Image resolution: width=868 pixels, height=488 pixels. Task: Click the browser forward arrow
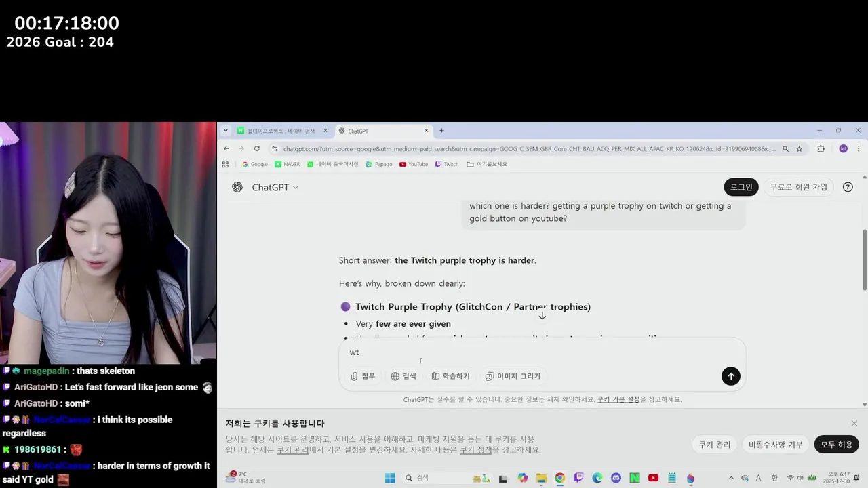(241, 148)
